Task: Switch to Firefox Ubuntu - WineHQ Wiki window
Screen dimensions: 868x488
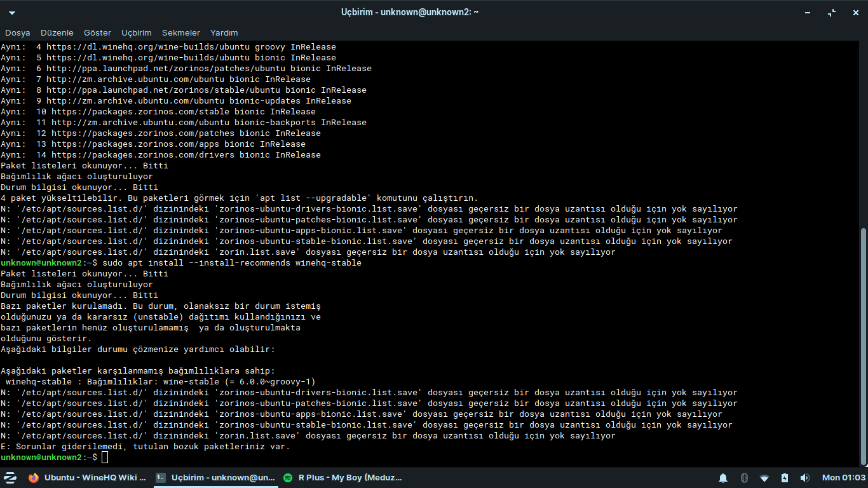Action: point(87,477)
